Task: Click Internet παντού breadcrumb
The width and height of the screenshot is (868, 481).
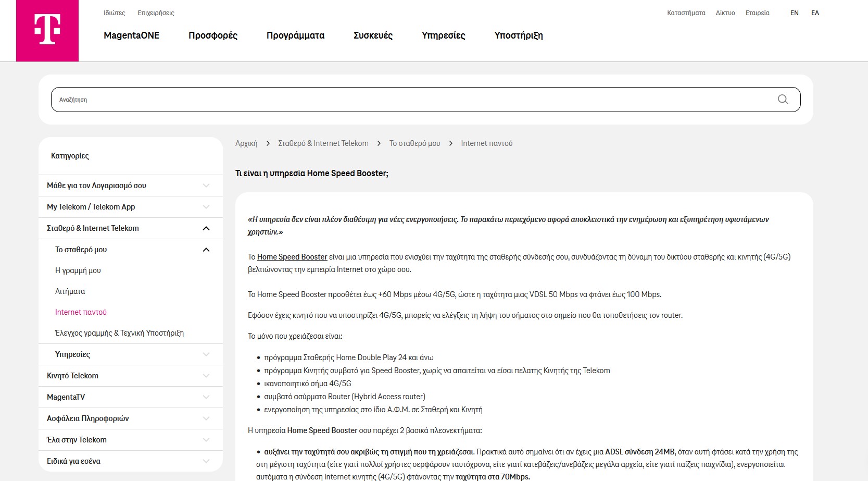Action: [486, 143]
